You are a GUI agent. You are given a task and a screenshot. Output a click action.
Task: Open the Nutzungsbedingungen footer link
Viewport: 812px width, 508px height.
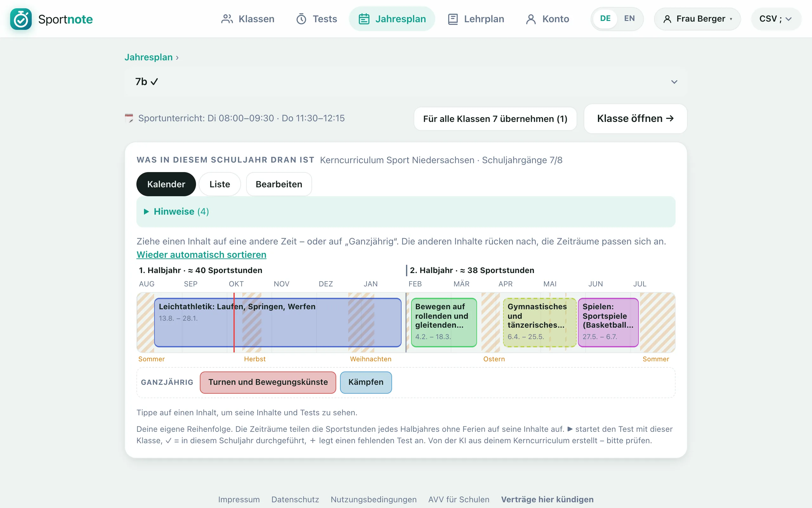tap(373, 500)
